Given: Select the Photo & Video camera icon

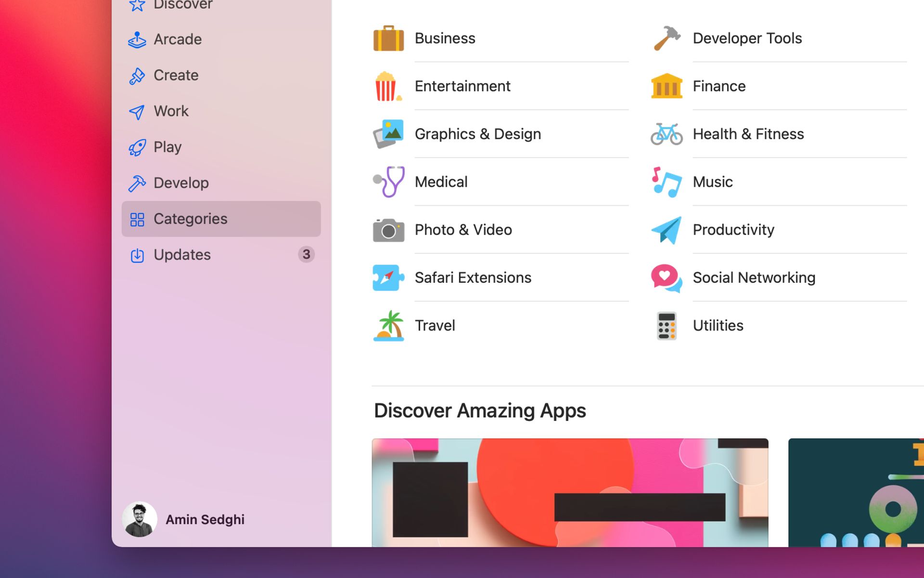Looking at the screenshot, I should click(388, 230).
